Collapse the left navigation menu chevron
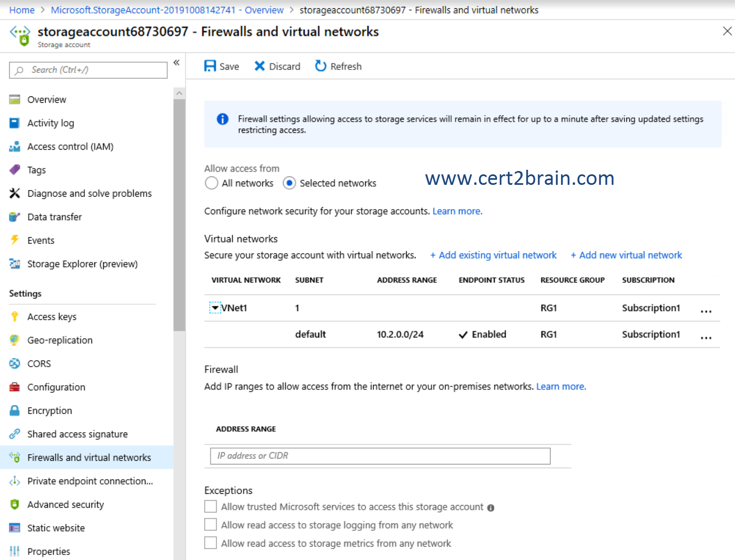Viewport: 735px width, 560px height. 177,62
